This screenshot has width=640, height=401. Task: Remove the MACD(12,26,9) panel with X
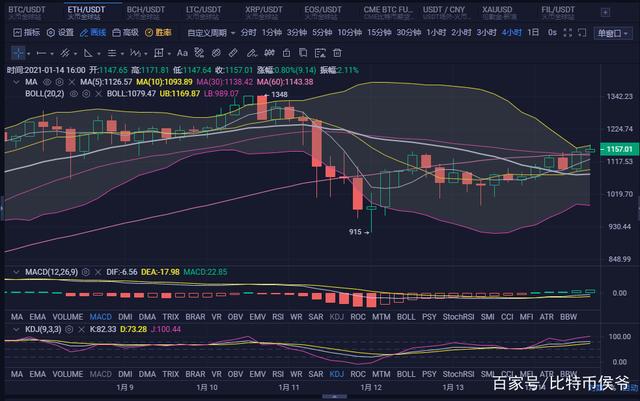98,272
